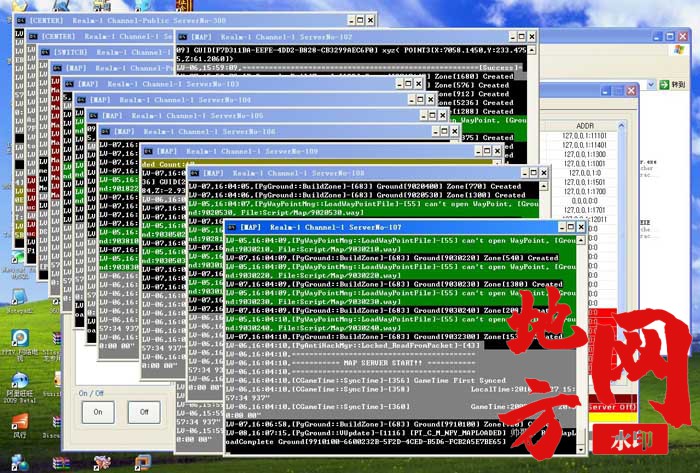Open the ServerNo-105 console system menu icon

[x=93, y=116]
